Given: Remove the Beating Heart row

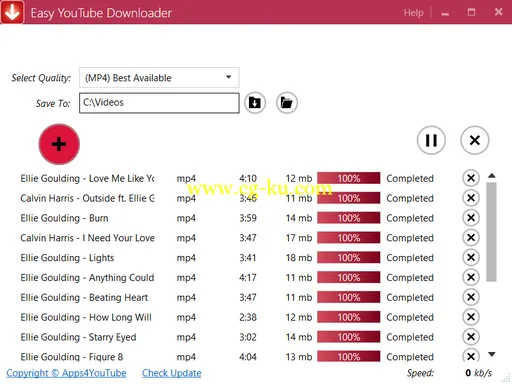Looking at the screenshot, I should [471, 297].
